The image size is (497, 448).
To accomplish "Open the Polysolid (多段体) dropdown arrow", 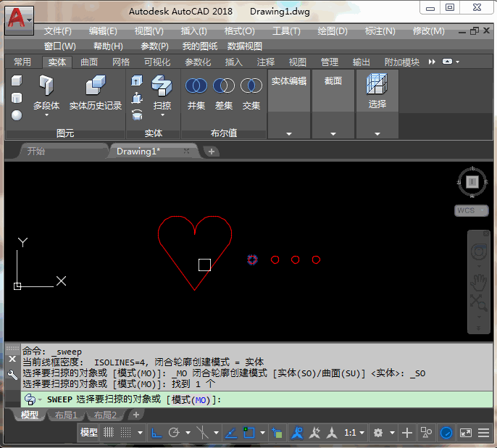I will (46, 115).
